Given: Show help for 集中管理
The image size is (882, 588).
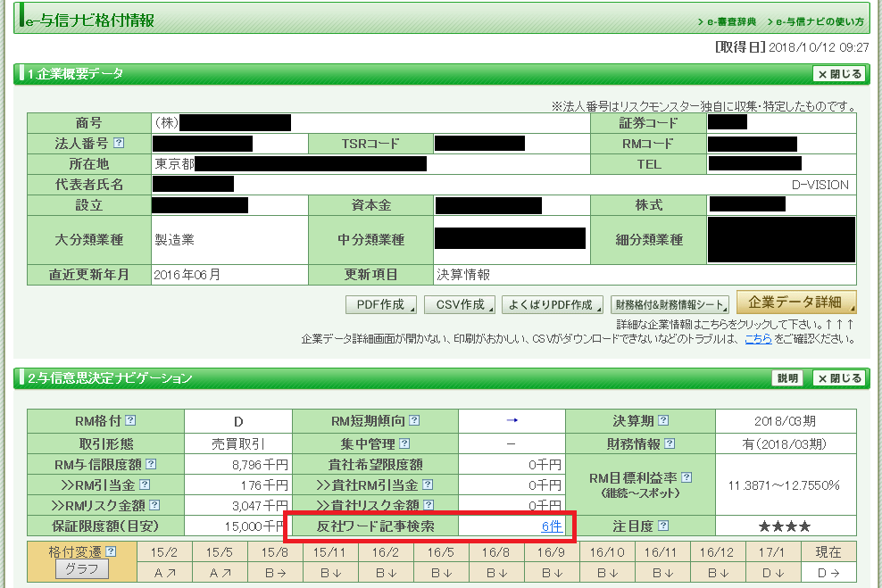Looking at the screenshot, I should 404,443.
